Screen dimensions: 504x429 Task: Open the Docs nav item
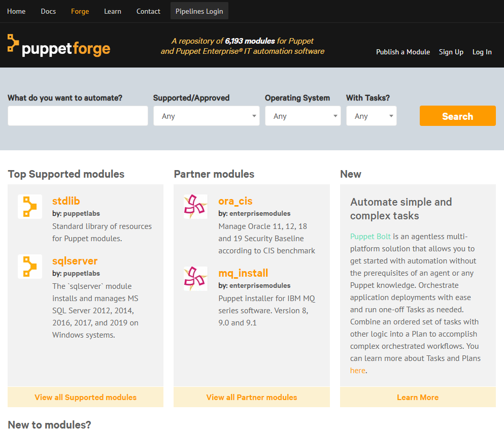pos(48,11)
